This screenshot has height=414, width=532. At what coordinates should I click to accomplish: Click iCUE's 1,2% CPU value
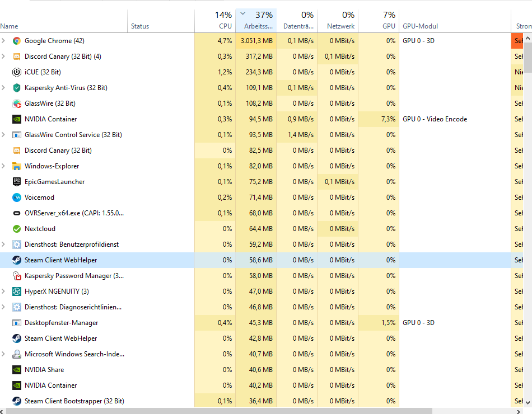(x=215, y=72)
